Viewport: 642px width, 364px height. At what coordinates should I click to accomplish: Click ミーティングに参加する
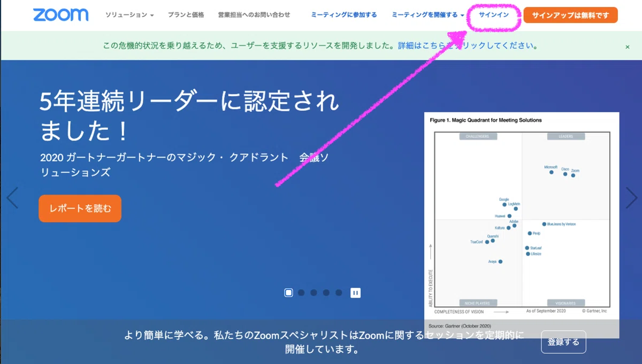[344, 15]
